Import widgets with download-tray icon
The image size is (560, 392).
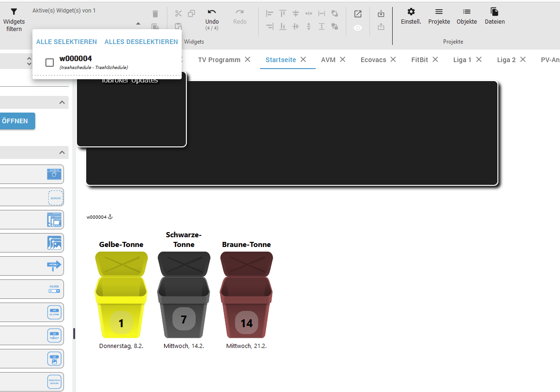pyautogui.click(x=381, y=14)
